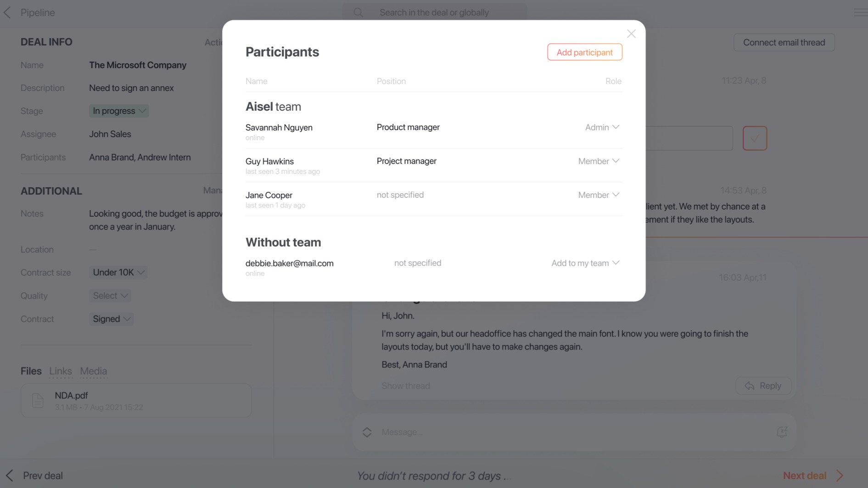Click the reply arrow icon
This screenshot has height=488, width=868.
pos(749,386)
